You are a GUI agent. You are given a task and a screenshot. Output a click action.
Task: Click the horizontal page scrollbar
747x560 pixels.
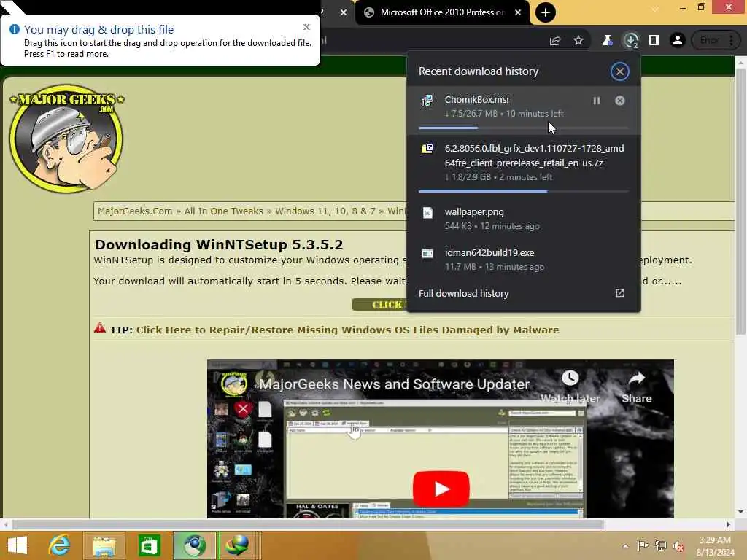coord(308,525)
